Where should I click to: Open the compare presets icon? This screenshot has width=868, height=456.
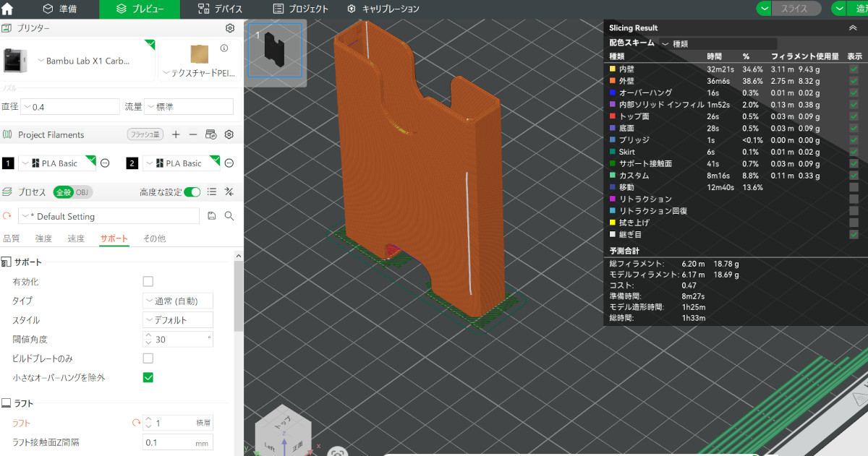229,192
